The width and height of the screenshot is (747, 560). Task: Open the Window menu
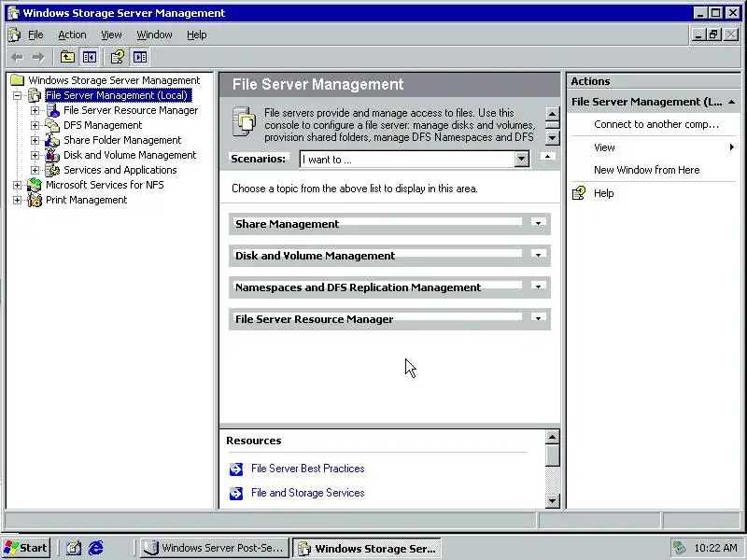coord(154,35)
